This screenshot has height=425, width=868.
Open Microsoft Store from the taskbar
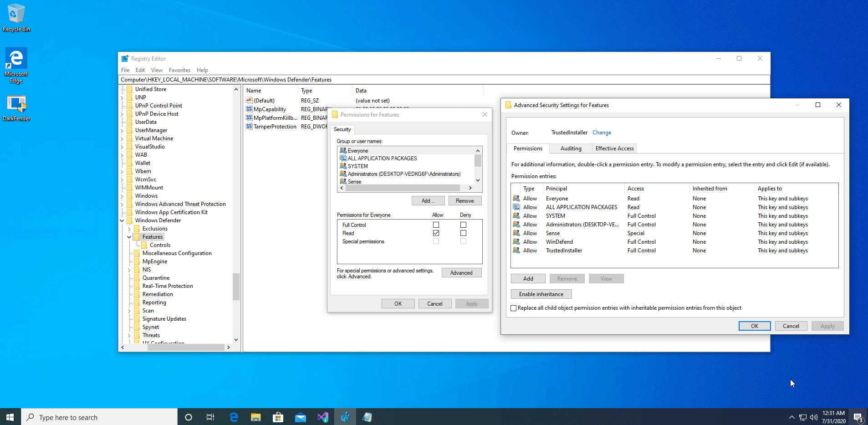278,417
